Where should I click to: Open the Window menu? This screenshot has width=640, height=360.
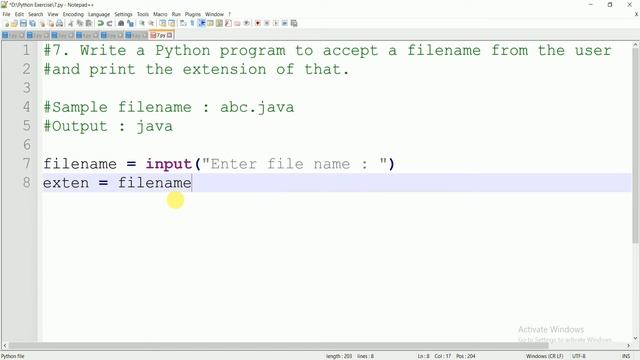click(214, 14)
